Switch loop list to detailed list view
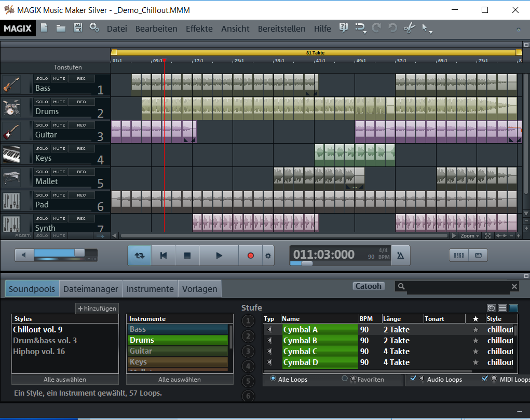The height and width of the screenshot is (420, 530). click(513, 308)
